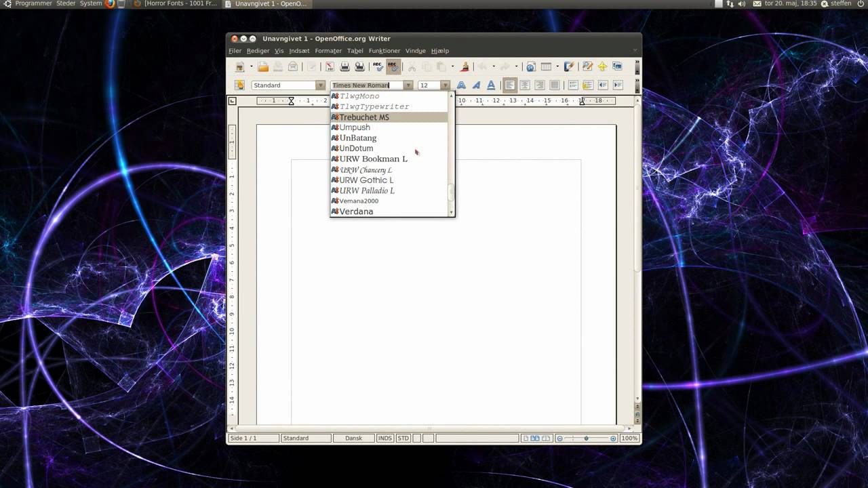Select the UnBatang font entry
This screenshot has width=868, height=488.
tap(389, 138)
